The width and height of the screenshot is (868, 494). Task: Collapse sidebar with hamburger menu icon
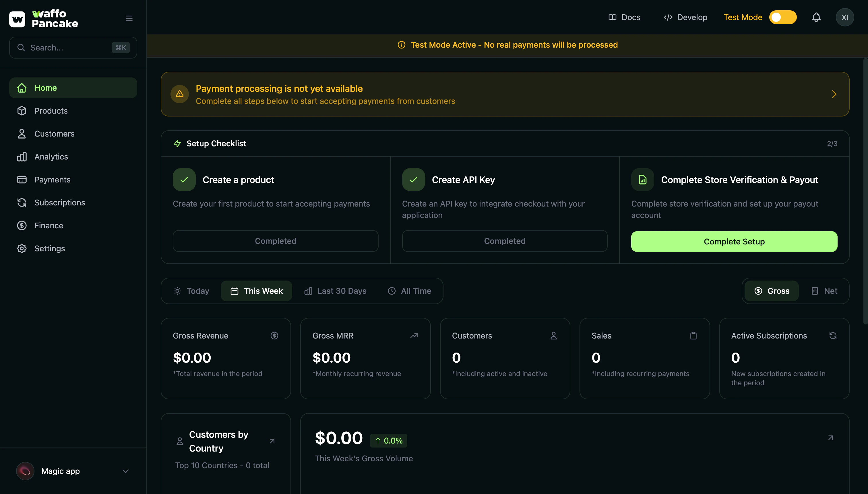coord(129,18)
